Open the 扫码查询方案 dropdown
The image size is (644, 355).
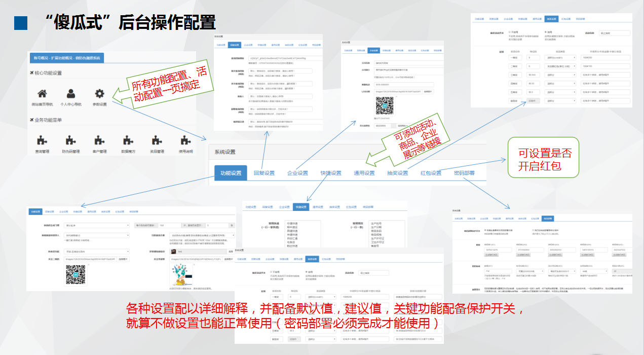(x=202, y=235)
